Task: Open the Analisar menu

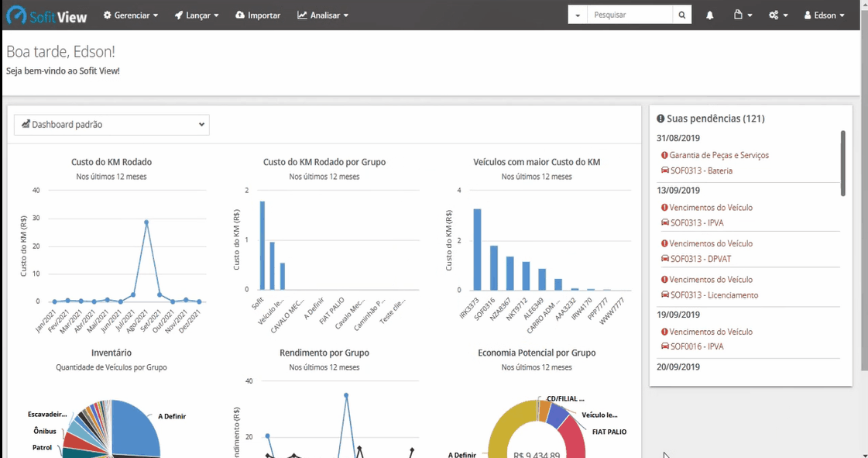Action: click(x=323, y=15)
